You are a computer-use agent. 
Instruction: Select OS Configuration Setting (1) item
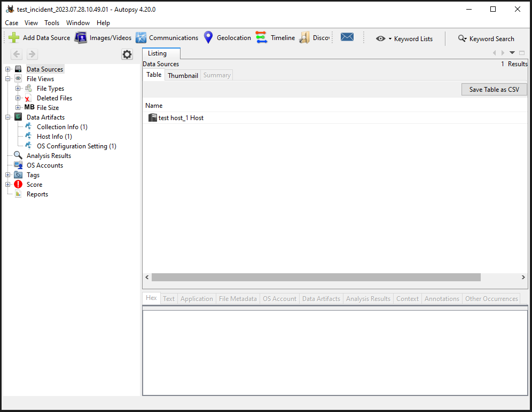77,146
